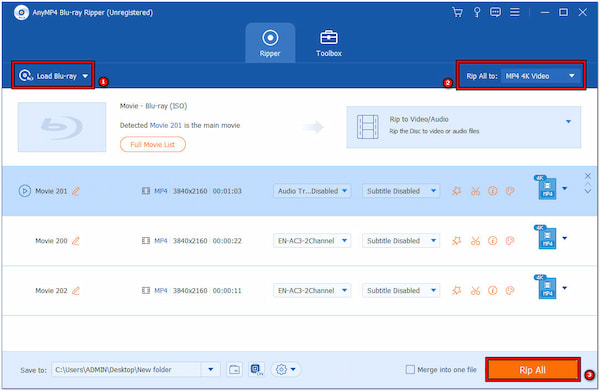600x391 pixels.
Task: Click the Blu-ray disc thumbnail
Action: pyautogui.click(x=62, y=127)
